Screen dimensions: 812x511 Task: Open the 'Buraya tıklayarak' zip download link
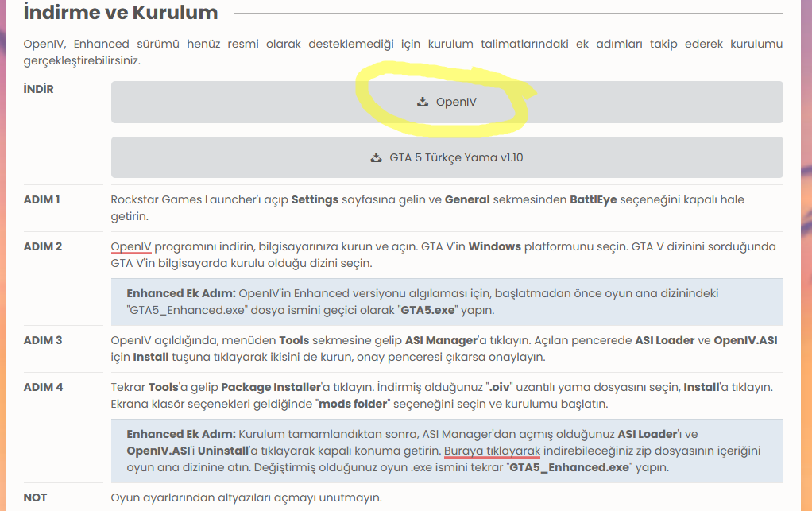click(492, 451)
